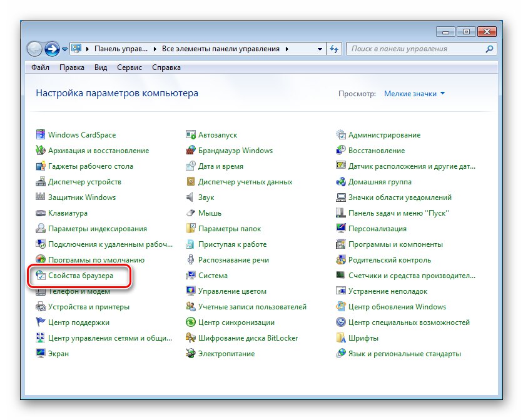The width and height of the screenshot is (523, 420).
Task: Open Программы и компоненты link
Action: coord(395,244)
